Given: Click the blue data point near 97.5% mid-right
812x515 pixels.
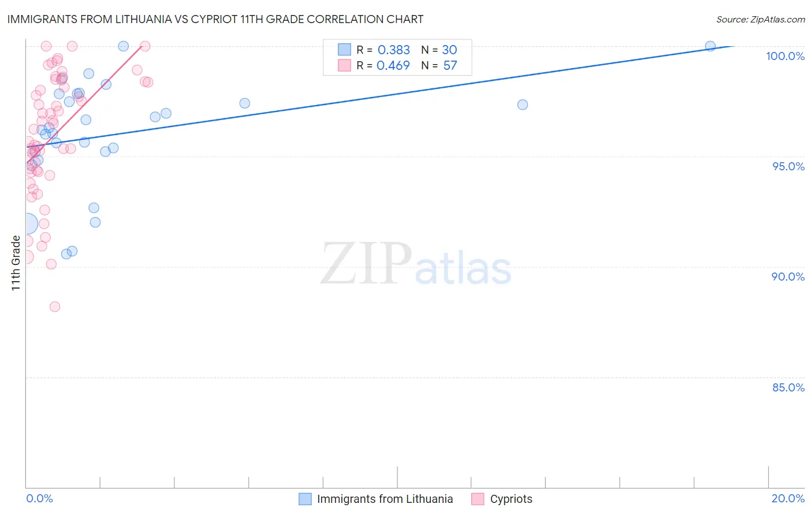Looking at the screenshot, I should (523, 105).
